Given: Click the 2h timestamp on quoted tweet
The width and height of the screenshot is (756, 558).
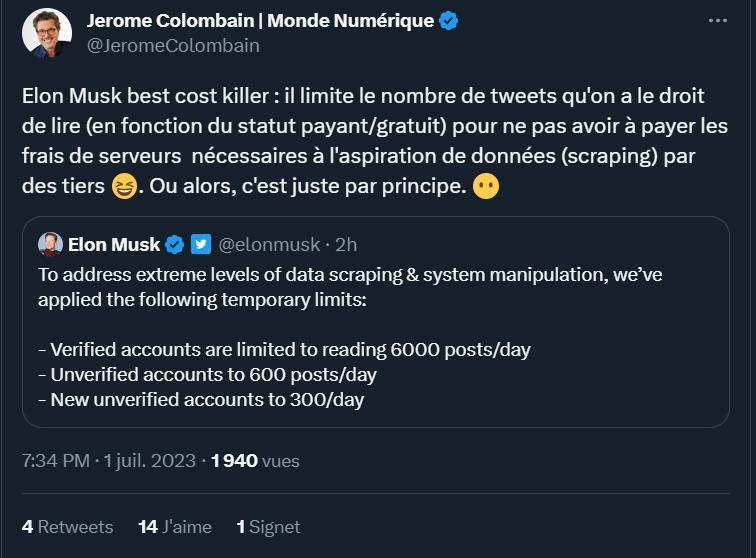Looking at the screenshot, I should point(346,244).
